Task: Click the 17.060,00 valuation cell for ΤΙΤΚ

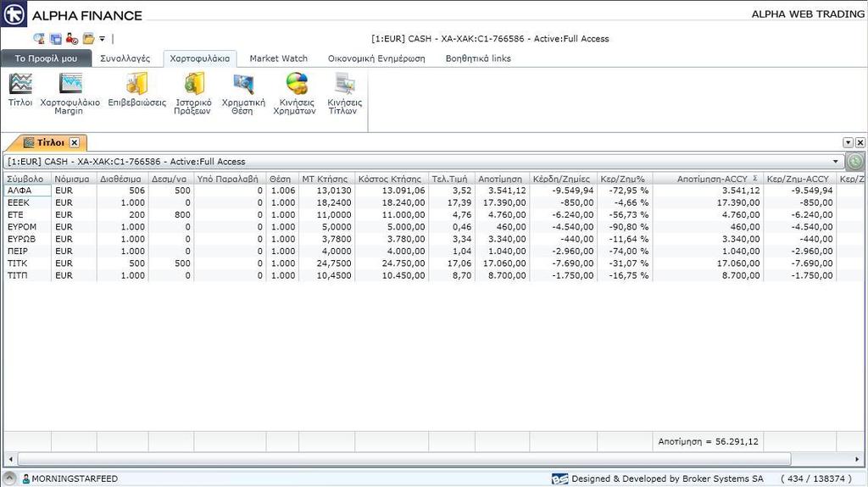Action: [x=502, y=263]
